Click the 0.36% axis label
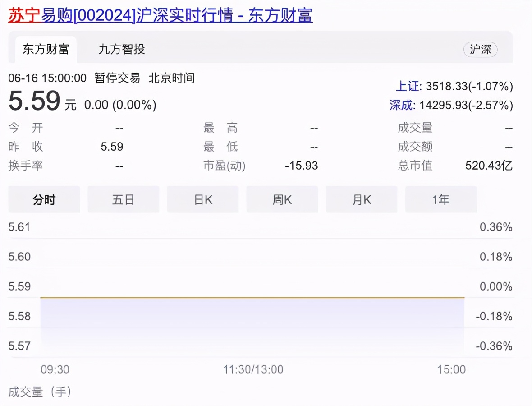 [x=496, y=227]
